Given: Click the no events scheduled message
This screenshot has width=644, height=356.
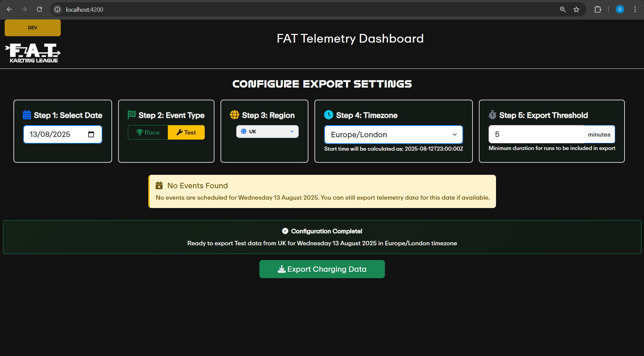Looking at the screenshot, I should (x=323, y=198).
